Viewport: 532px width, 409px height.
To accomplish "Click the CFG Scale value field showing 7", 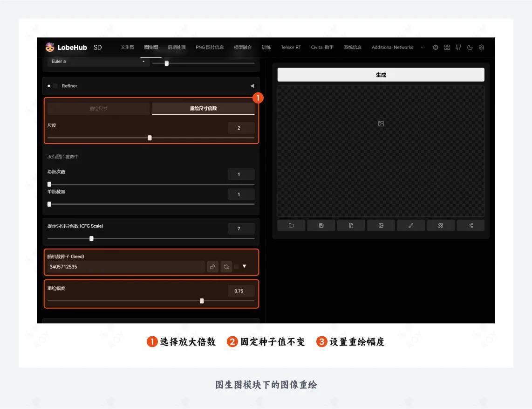I will click(241, 229).
